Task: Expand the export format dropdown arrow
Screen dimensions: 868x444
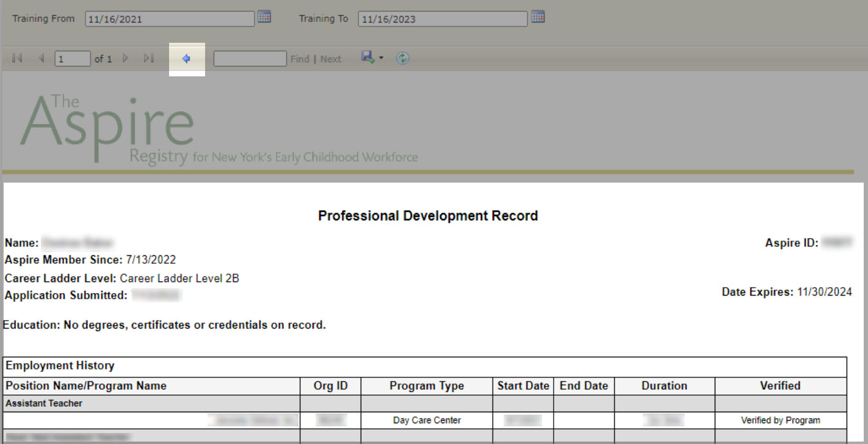Action: pos(382,59)
